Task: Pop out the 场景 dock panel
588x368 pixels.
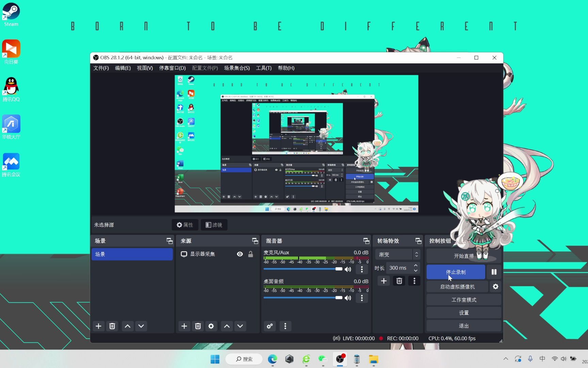Action: tap(169, 241)
